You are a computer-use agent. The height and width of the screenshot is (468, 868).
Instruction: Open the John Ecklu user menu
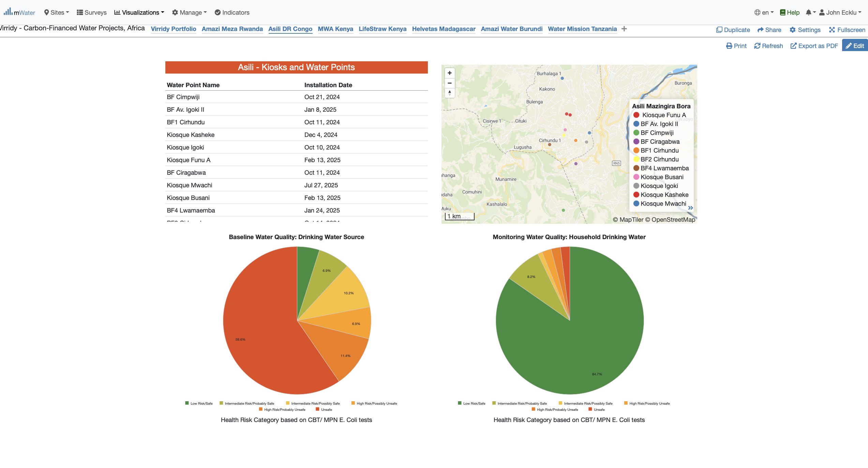pos(840,12)
